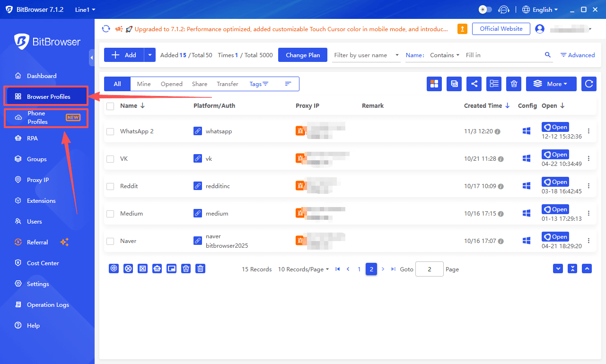Select the checkbox next to WhatsApp 2

point(110,131)
